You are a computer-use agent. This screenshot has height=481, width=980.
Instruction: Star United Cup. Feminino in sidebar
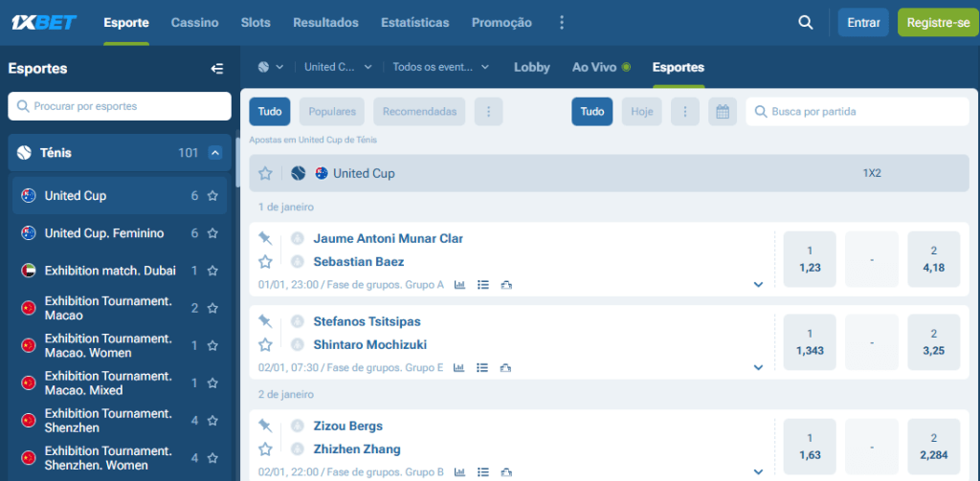(212, 233)
